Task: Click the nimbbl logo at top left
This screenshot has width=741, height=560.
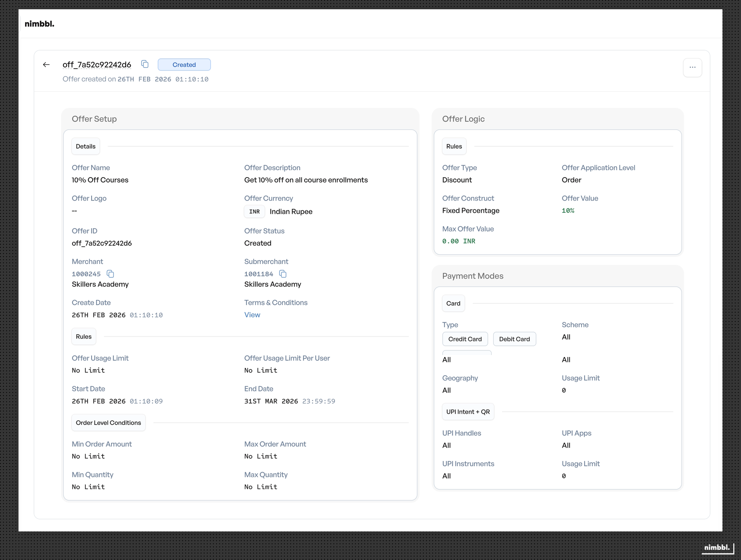Action: 39,24
